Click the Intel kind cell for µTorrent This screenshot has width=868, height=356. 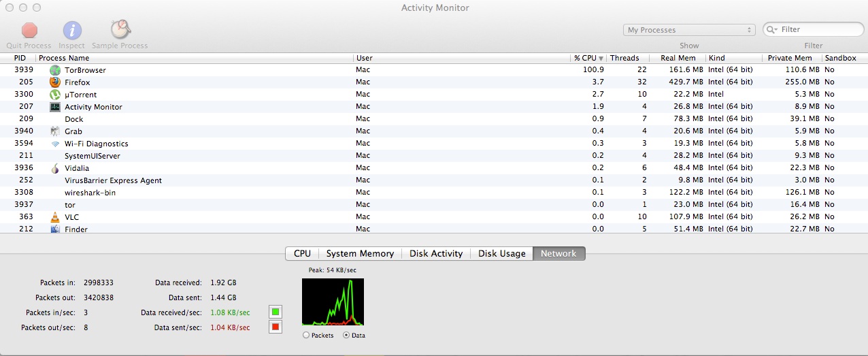click(716, 95)
